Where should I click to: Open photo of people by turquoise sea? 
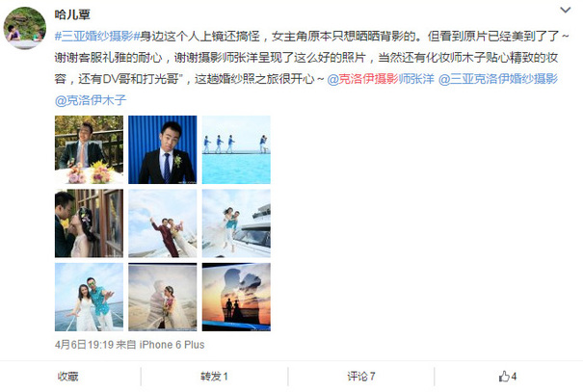coord(236,149)
